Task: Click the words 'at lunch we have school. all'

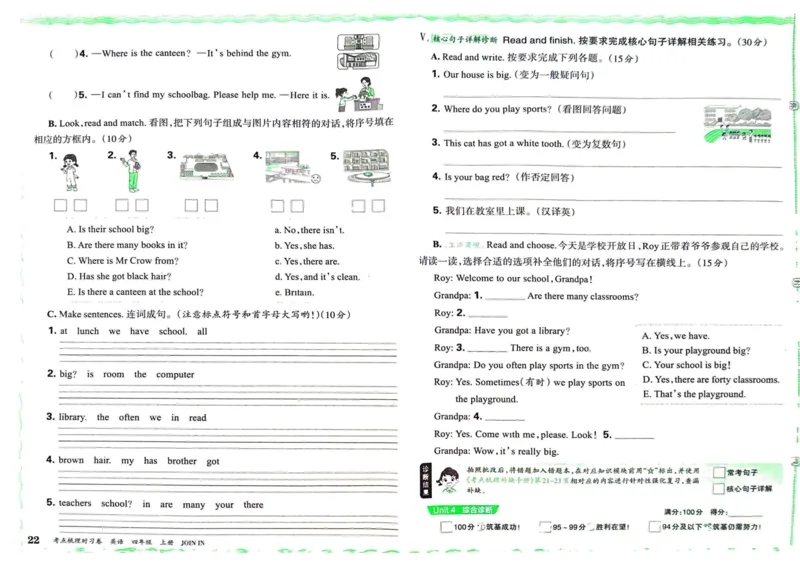Action: pyautogui.click(x=134, y=331)
